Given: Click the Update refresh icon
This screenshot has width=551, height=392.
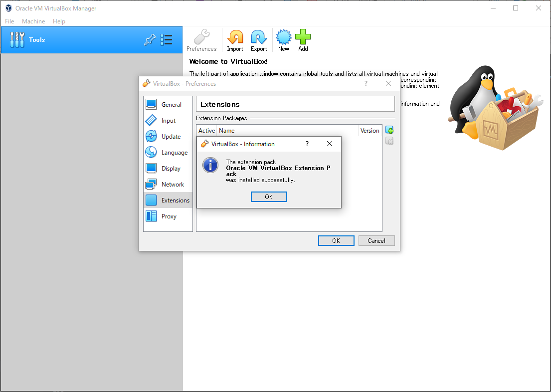Looking at the screenshot, I should coord(151,137).
